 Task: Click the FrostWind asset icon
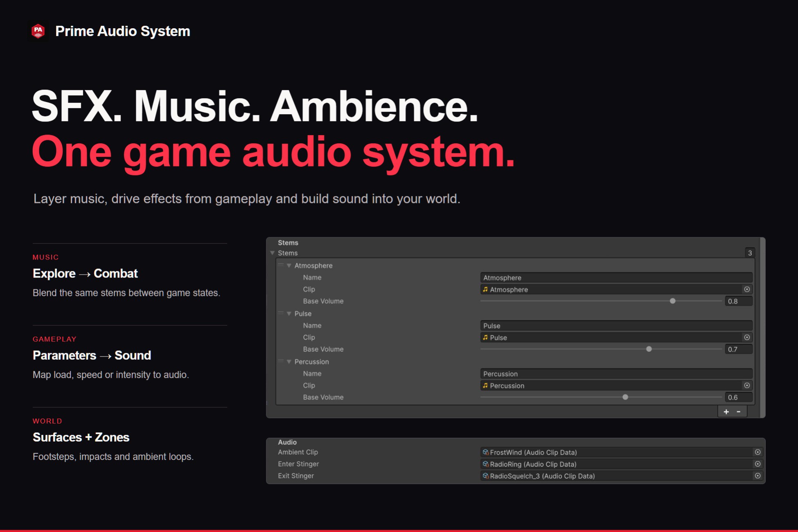click(x=486, y=452)
